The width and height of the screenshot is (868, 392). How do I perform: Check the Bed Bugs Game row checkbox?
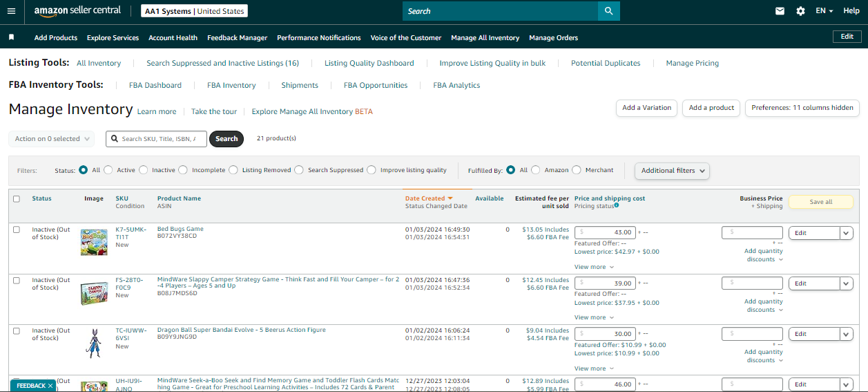(17, 230)
